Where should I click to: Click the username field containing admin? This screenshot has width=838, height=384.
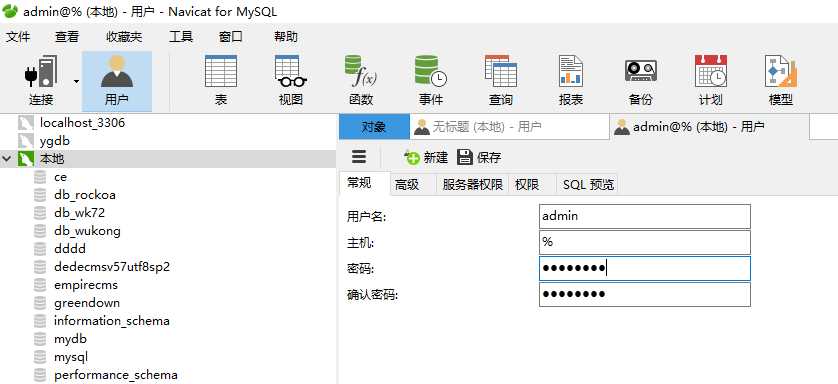[x=645, y=216]
